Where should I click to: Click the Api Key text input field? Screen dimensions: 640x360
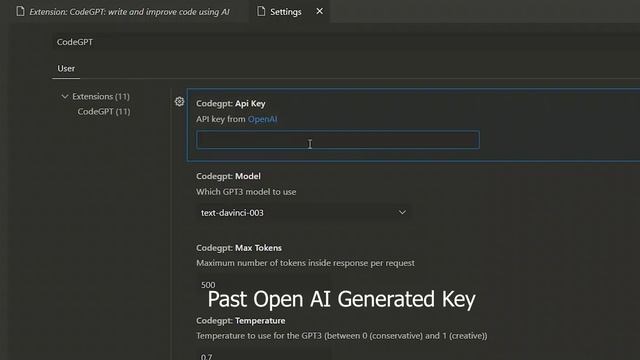pos(338,140)
